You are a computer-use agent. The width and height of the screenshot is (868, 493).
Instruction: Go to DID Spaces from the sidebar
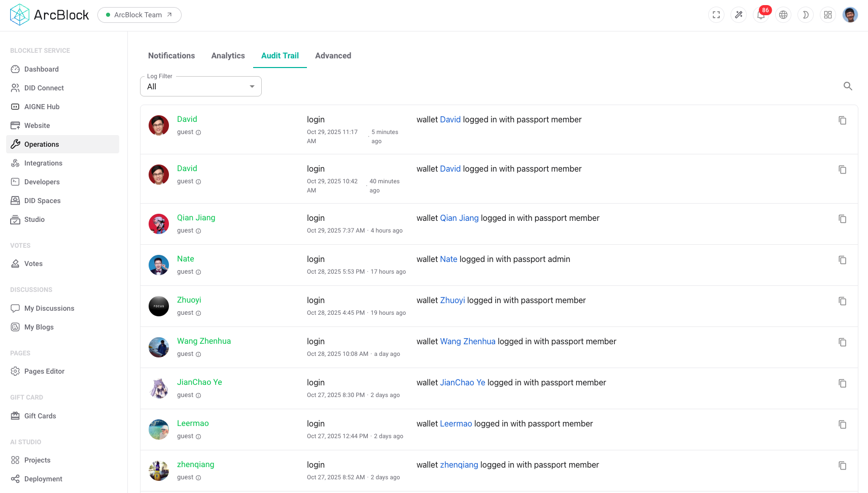click(x=42, y=200)
